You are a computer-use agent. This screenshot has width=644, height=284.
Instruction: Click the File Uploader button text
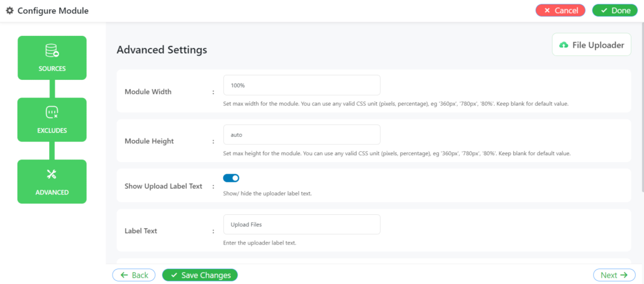pyautogui.click(x=599, y=45)
